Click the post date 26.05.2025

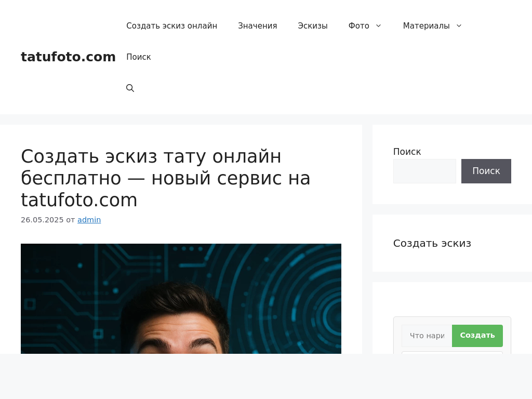pos(42,220)
